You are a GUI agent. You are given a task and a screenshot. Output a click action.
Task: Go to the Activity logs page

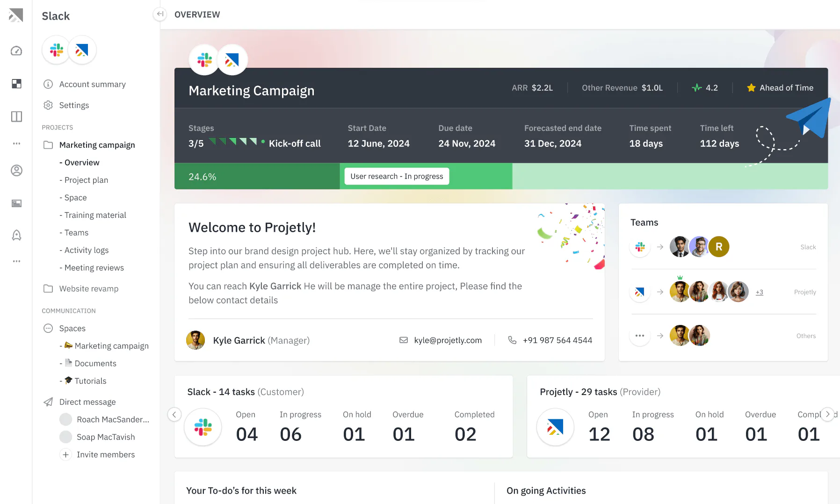[87, 250]
